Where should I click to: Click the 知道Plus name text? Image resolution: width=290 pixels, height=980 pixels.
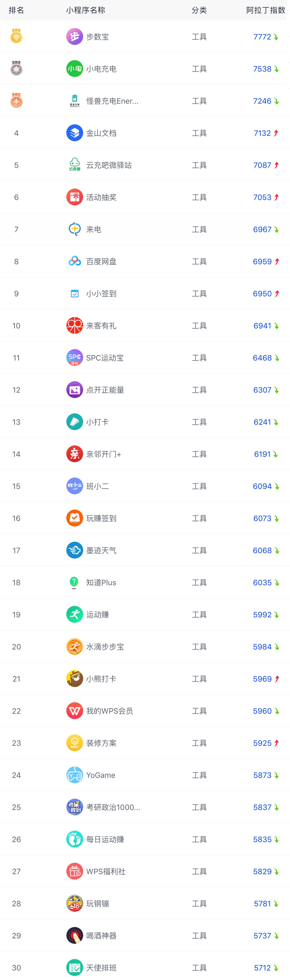coord(101,583)
